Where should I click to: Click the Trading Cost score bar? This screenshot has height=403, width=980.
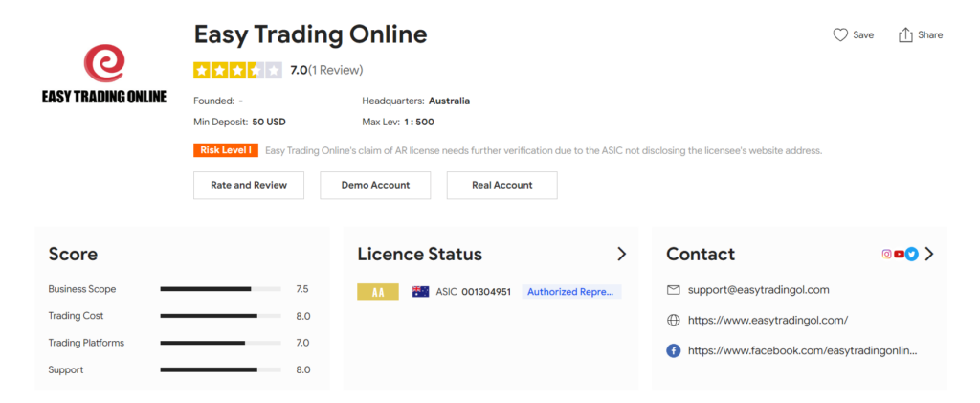(221, 316)
